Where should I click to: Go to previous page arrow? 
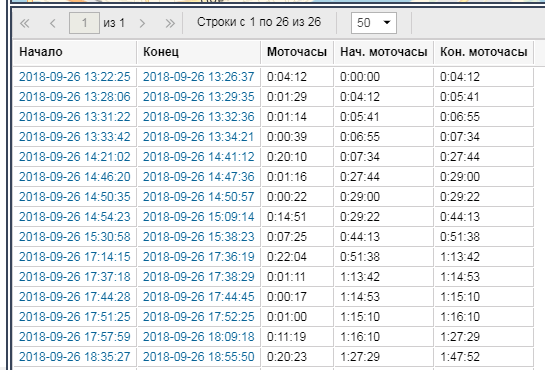(x=53, y=23)
